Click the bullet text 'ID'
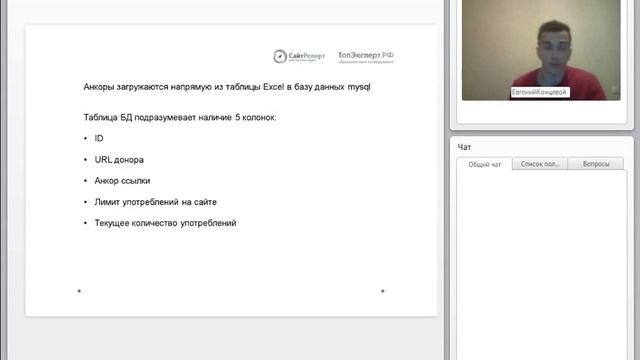The height and width of the screenshot is (360, 640). click(99, 138)
